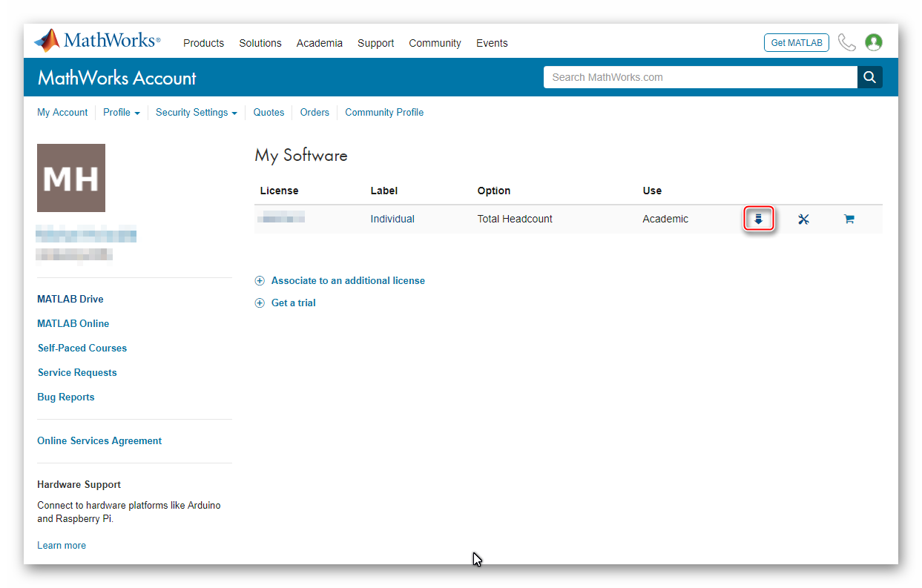Click the Search MathWorks.com field
This screenshot has height=588, width=922.
coord(699,77)
